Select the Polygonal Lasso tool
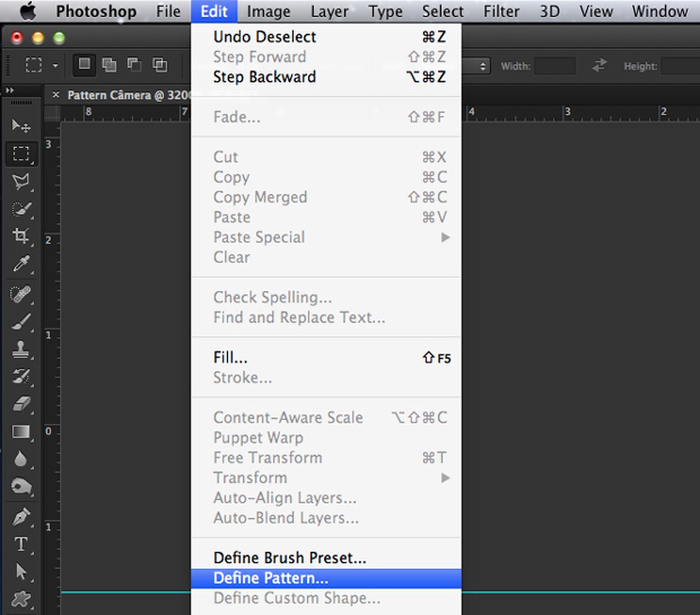 pos(21,181)
